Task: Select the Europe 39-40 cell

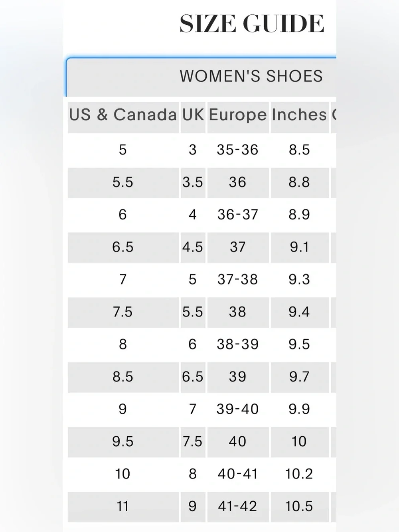Action: click(238, 409)
